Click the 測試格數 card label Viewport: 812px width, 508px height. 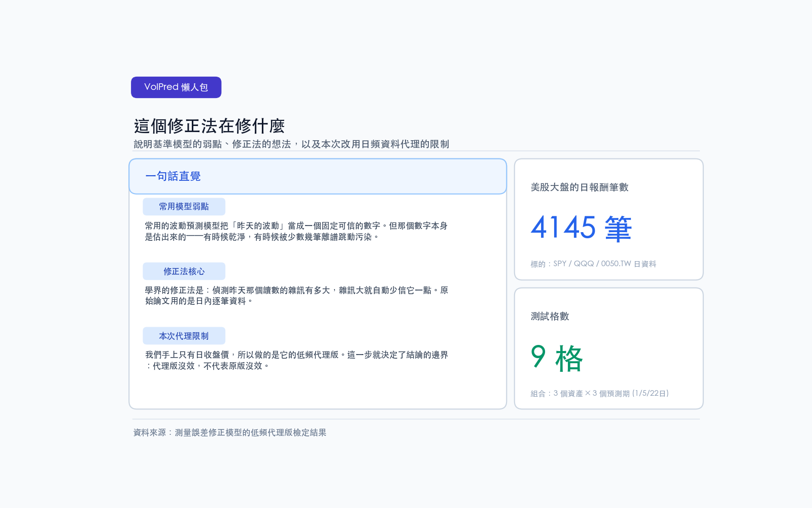coord(550,316)
